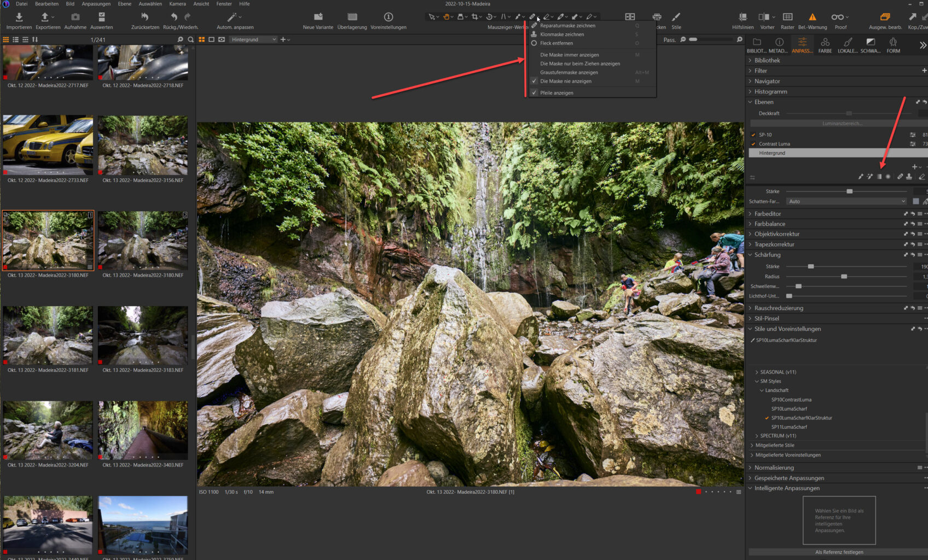Switch to the FARBE tool tab
The width and height of the screenshot is (928, 560).
click(x=825, y=45)
